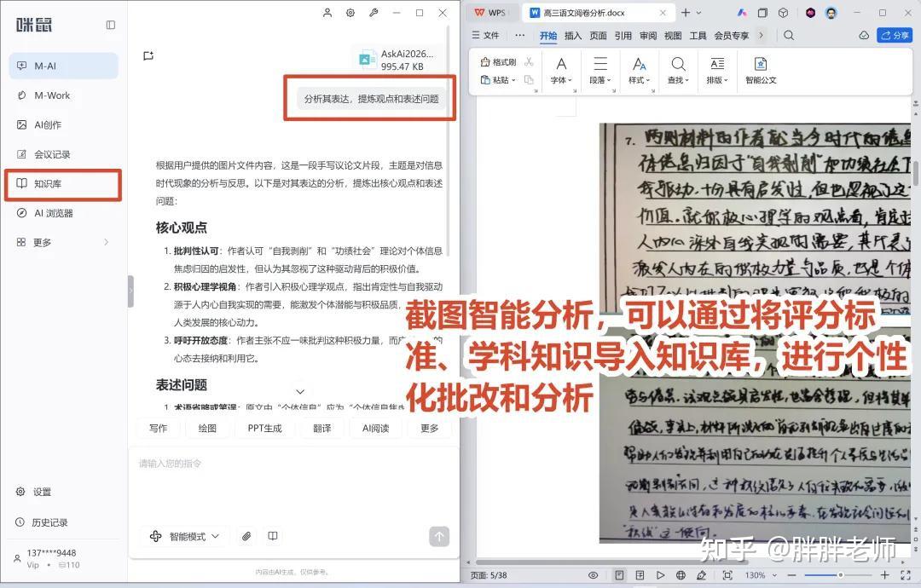Click the WPS multi-window icon
Viewport: 921px width, 588px height.
tap(762, 12)
